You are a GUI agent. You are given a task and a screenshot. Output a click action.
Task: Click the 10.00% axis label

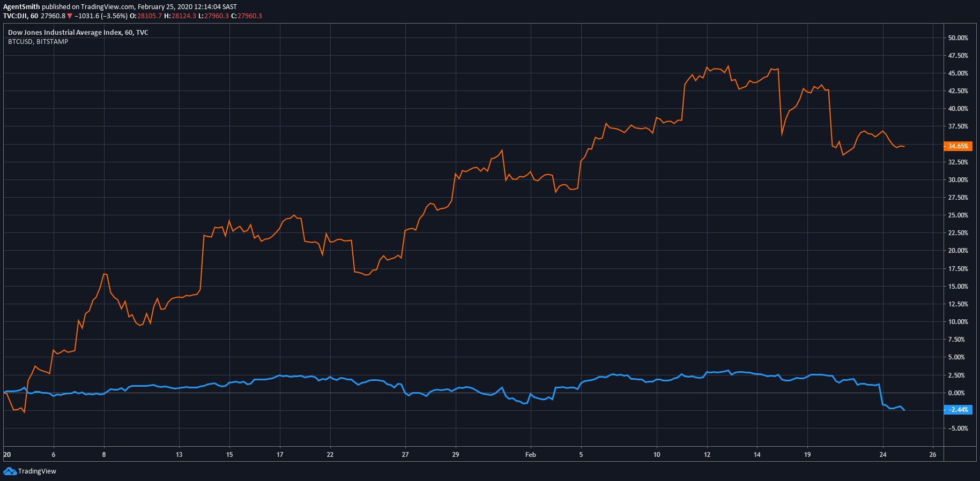pos(958,322)
